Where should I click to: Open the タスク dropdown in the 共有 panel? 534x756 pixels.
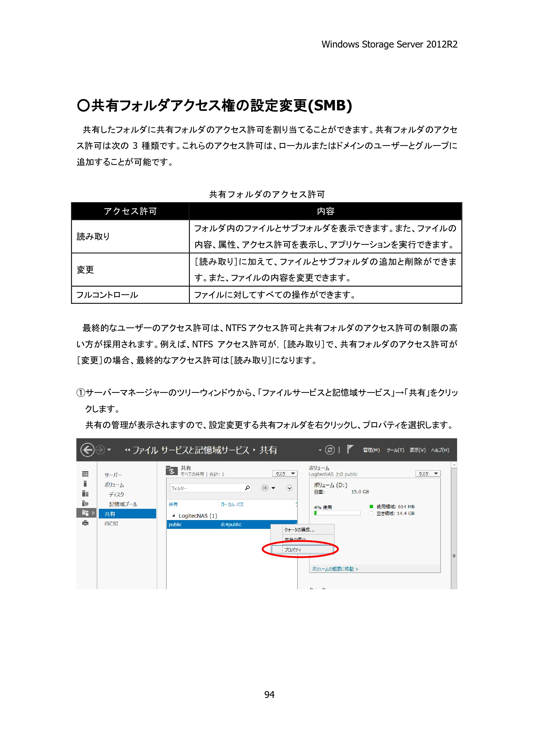tap(285, 474)
